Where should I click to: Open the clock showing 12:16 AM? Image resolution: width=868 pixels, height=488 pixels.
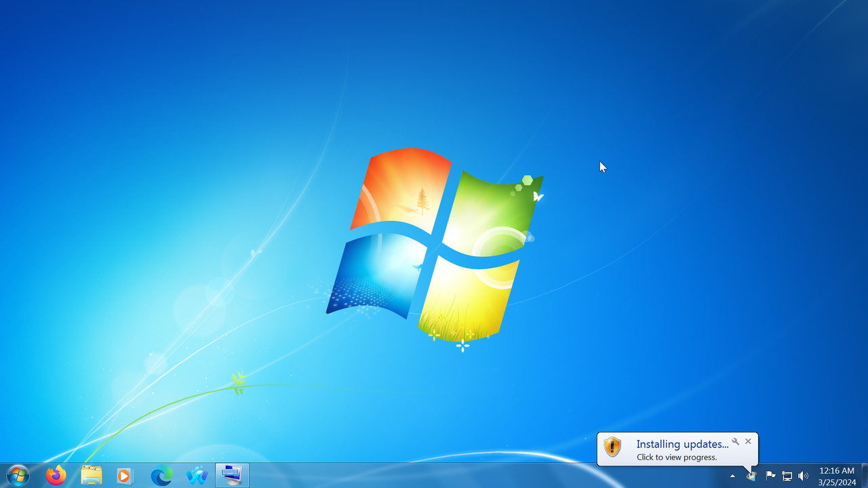[x=837, y=476]
